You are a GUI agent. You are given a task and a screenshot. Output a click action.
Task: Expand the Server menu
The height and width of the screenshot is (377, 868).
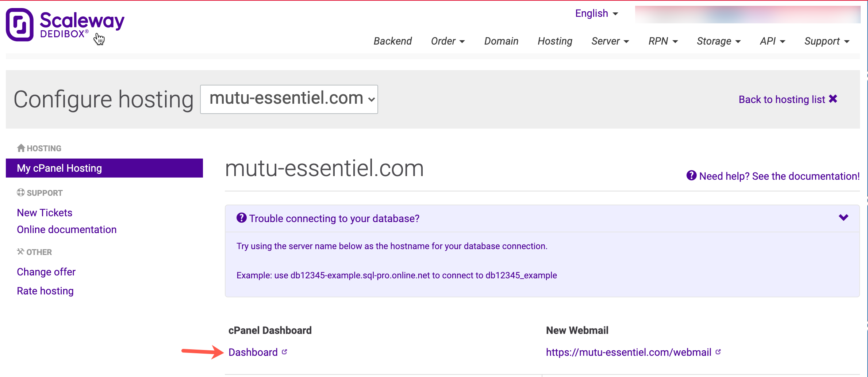click(610, 41)
